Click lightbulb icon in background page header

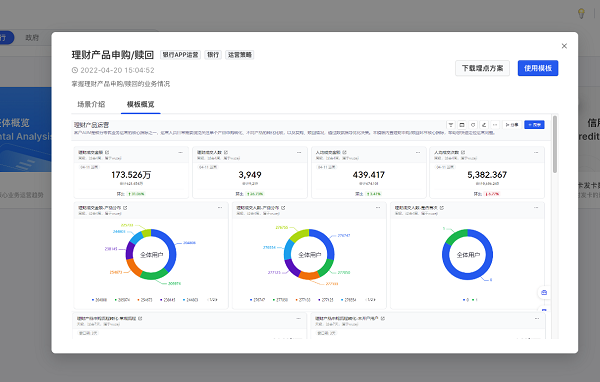(x=581, y=13)
